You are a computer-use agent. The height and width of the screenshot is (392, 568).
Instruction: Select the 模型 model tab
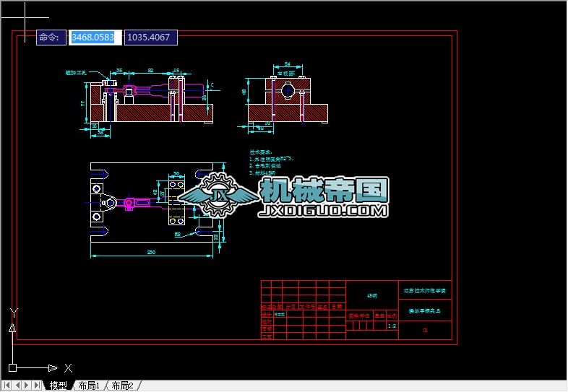tap(58, 386)
